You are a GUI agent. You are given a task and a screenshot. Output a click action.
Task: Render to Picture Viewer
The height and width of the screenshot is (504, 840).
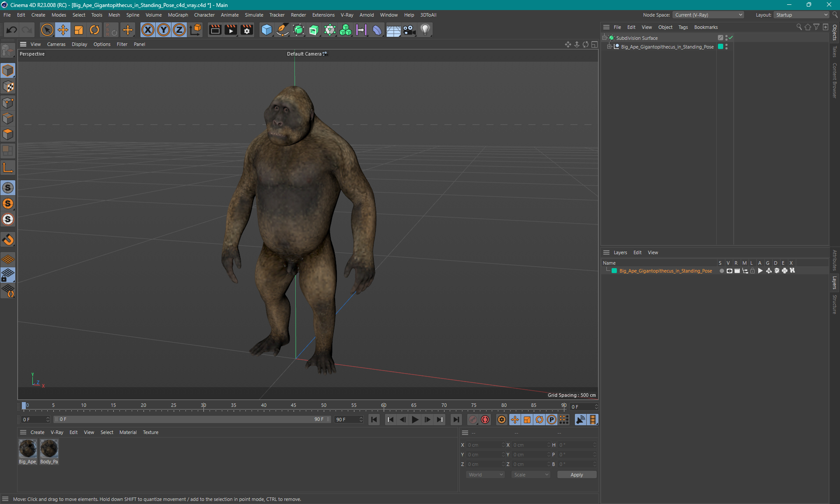click(231, 30)
